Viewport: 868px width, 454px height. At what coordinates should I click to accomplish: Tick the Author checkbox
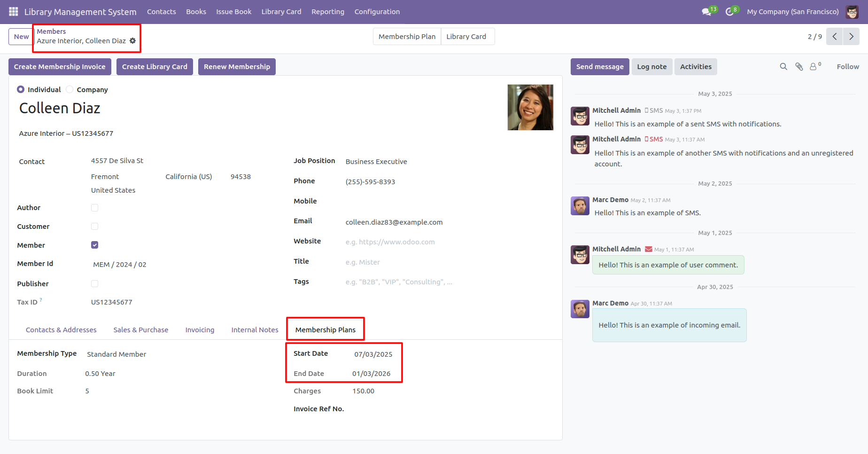click(95, 208)
